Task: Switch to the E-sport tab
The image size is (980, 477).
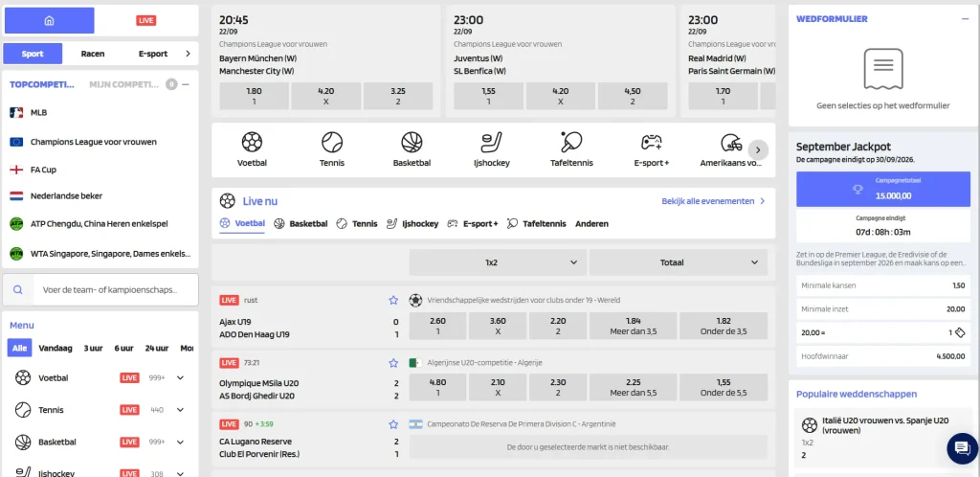Action: pyautogui.click(x=153, y=54)
